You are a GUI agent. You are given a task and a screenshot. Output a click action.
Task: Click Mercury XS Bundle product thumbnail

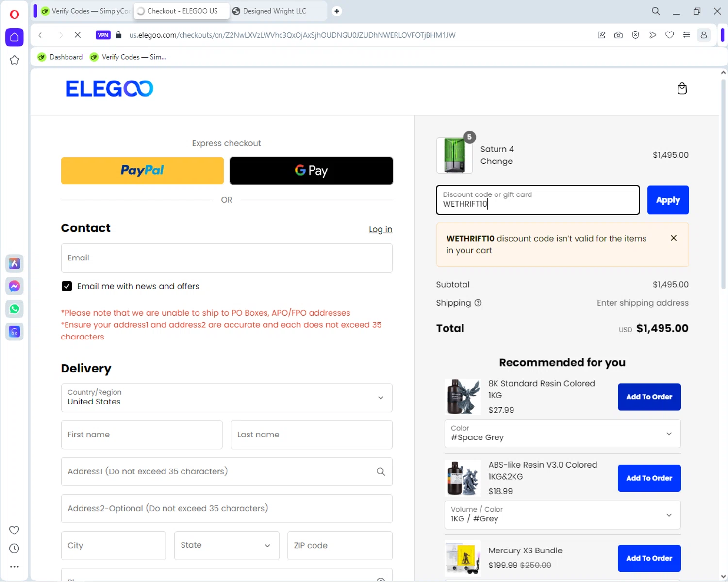tap(463, 558)
